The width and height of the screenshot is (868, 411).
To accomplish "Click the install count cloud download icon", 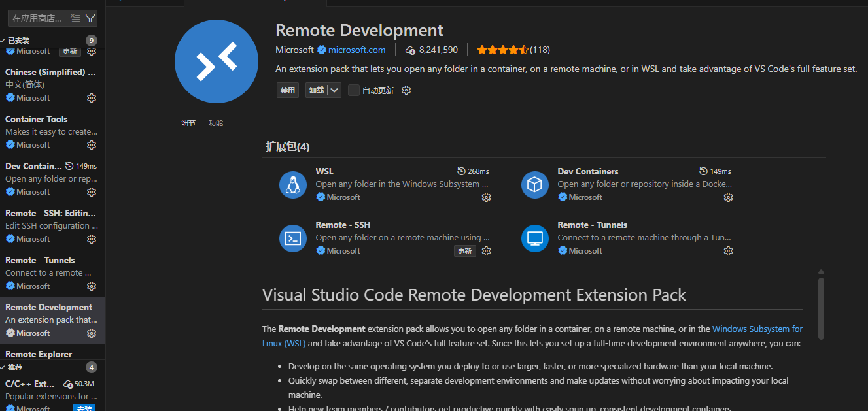I will pyautogui.click(x=411, y=50).
